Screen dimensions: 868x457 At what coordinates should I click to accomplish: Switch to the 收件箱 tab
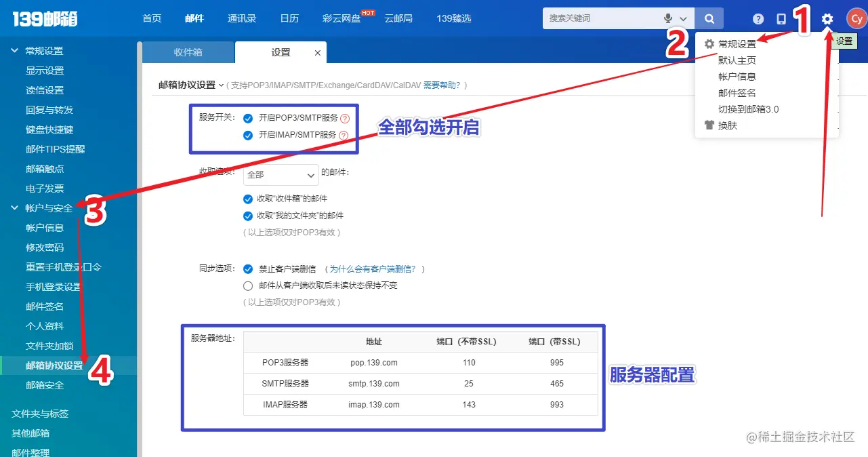click(x=188, y=52)
